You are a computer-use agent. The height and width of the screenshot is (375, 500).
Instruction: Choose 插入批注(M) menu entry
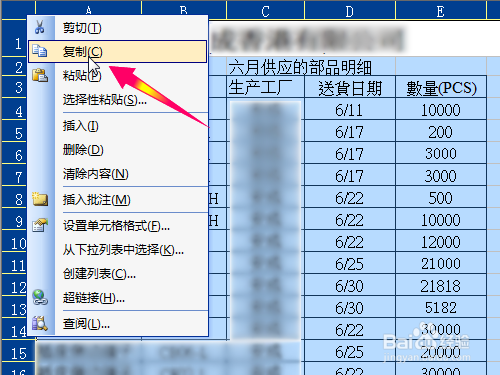tap(118, 200)
